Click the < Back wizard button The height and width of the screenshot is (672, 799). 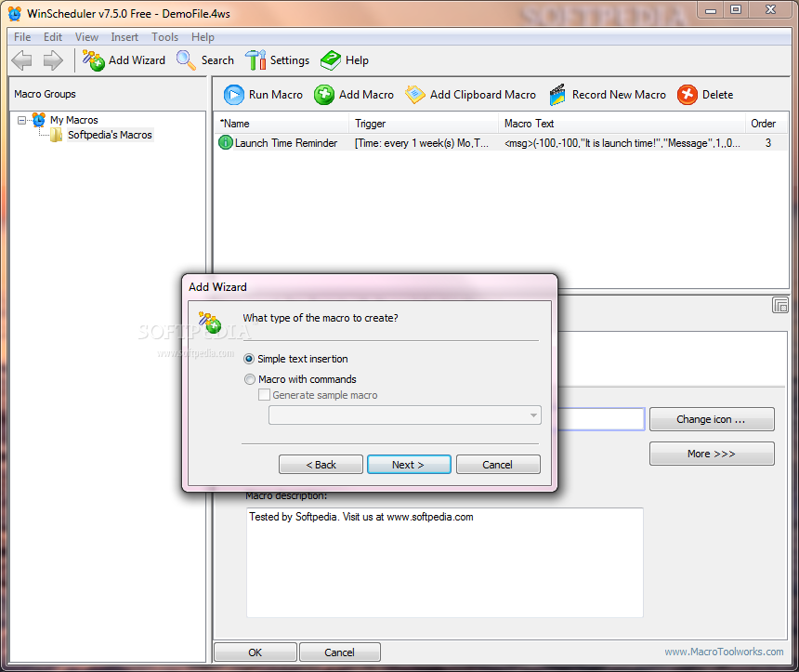tap(321, 465)
